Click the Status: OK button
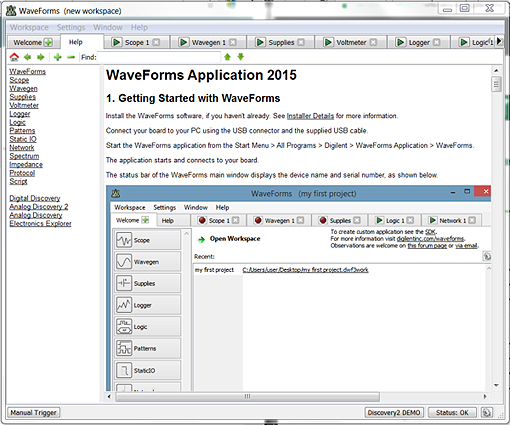 (452, 413)
